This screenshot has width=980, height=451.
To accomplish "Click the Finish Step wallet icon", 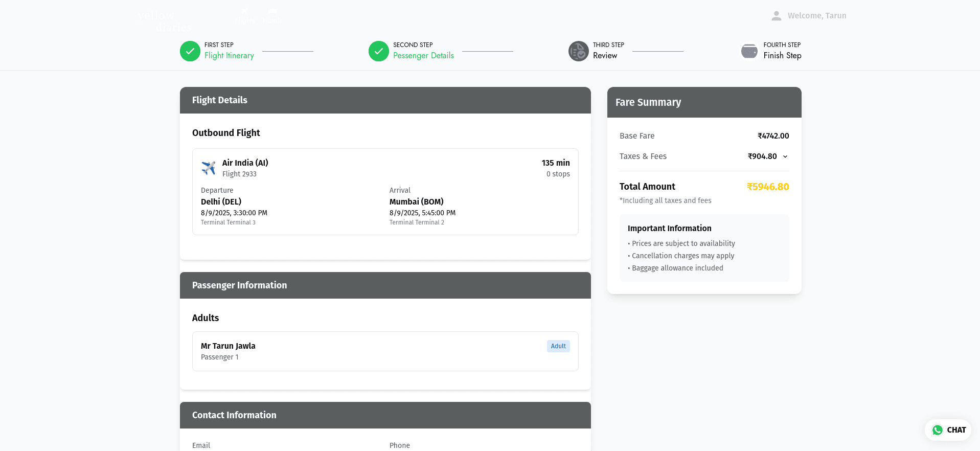I will pos(749,51).
